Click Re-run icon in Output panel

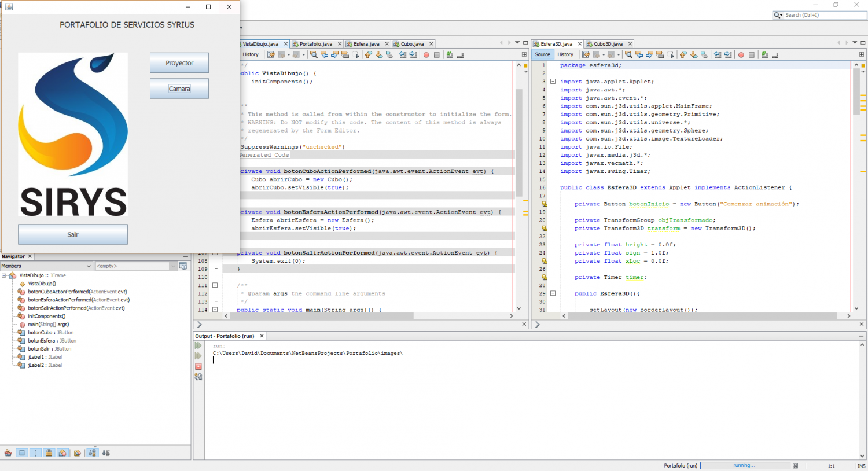click(198, 345)
